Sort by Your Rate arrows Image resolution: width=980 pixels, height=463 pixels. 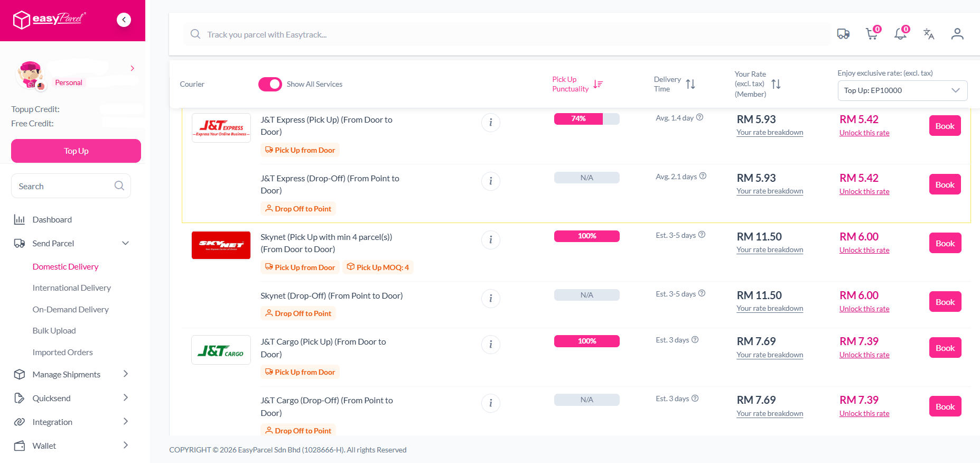(x=776, y=84)
